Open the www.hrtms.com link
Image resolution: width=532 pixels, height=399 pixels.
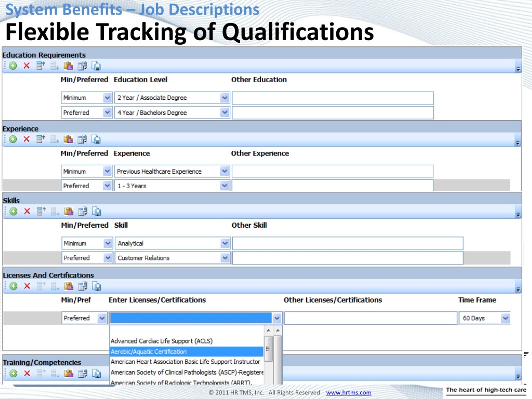pos(349,393)
